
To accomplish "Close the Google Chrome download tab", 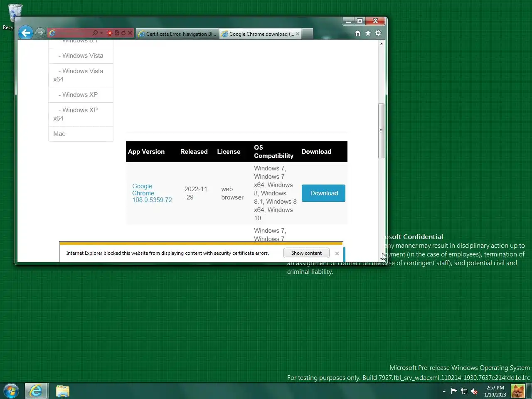I will click(298, 34).
